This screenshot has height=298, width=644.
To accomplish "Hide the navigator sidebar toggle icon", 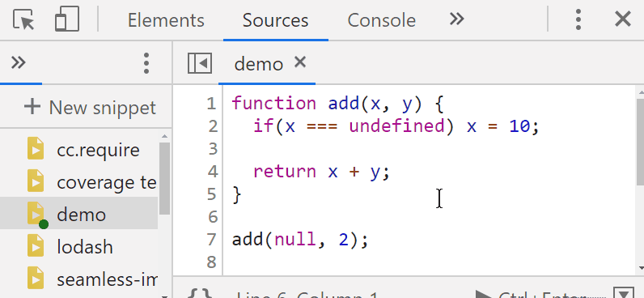I will tap(200, 64).
